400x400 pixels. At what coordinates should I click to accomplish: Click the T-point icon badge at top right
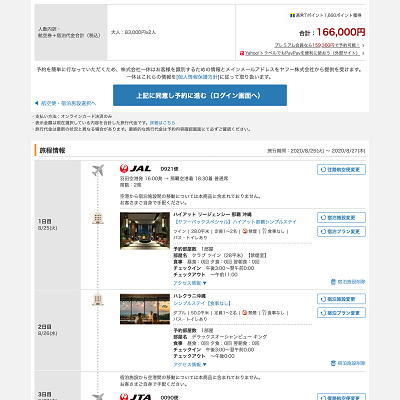(292, 15)
